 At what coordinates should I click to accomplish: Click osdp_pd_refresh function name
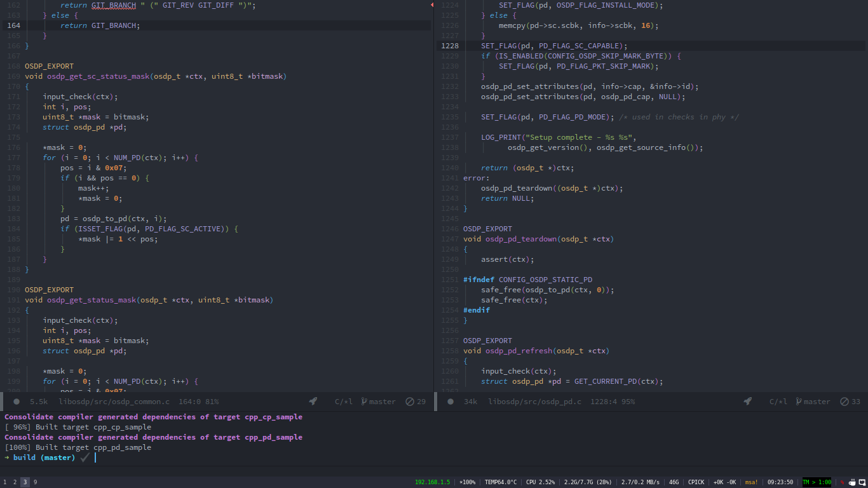pos(519,351)
